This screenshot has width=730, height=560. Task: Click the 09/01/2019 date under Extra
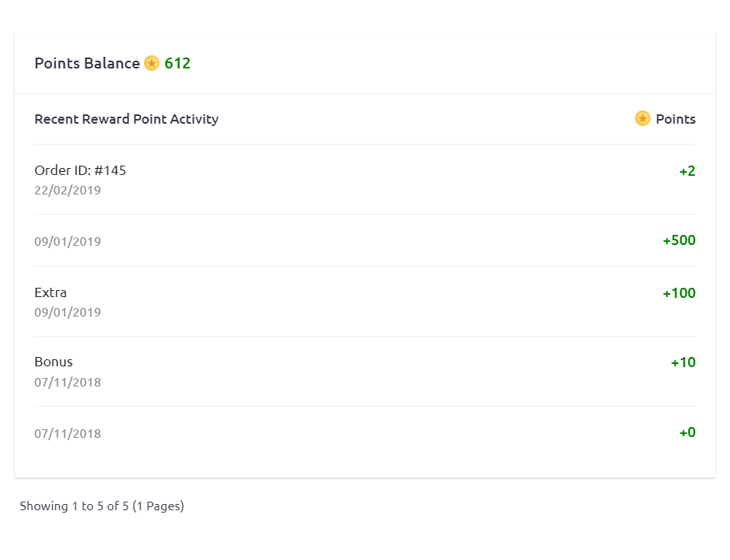click(68, 312)
